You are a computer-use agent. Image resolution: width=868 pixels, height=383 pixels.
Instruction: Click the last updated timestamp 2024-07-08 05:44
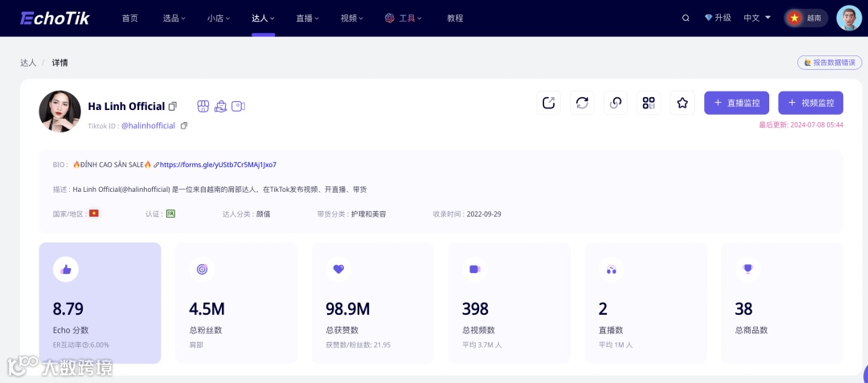[x=817, y=125]
